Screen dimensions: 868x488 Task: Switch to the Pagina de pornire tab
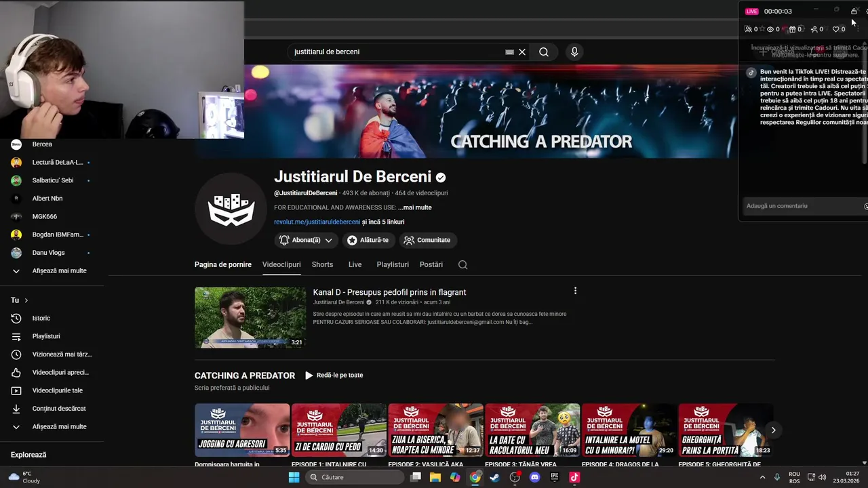(x=223, y=265)
